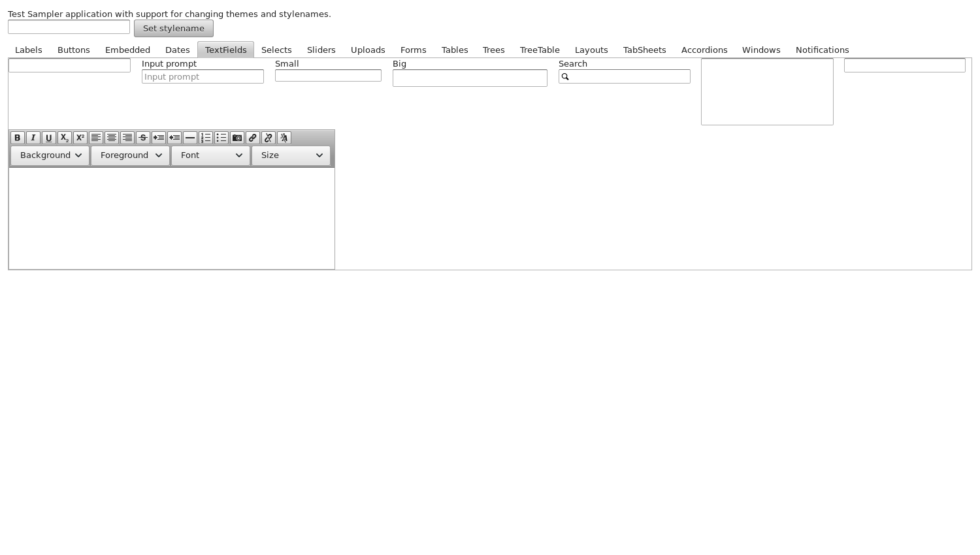Open the Notifications tab

(823, 50)
